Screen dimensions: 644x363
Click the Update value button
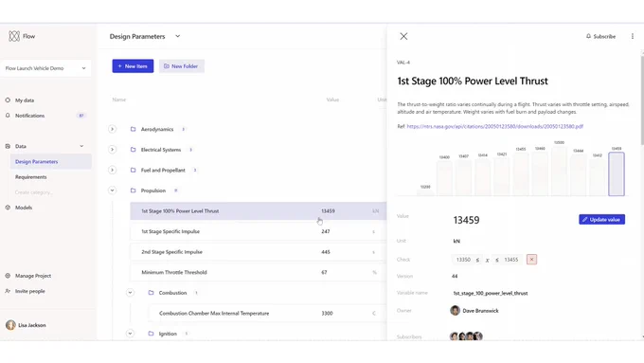pos(601,220)
